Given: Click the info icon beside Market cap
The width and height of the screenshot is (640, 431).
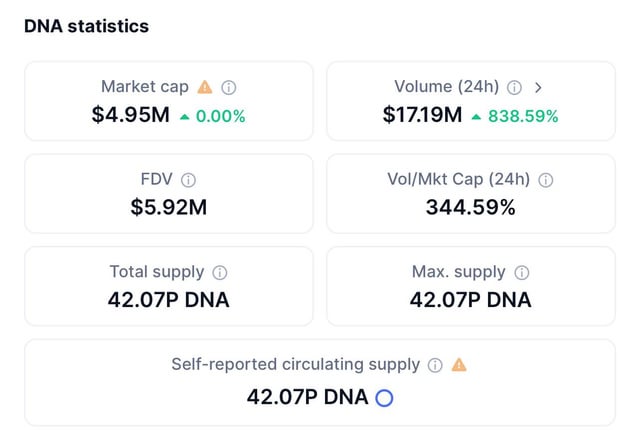Looking at the screenshot, I should click(229, 87).
